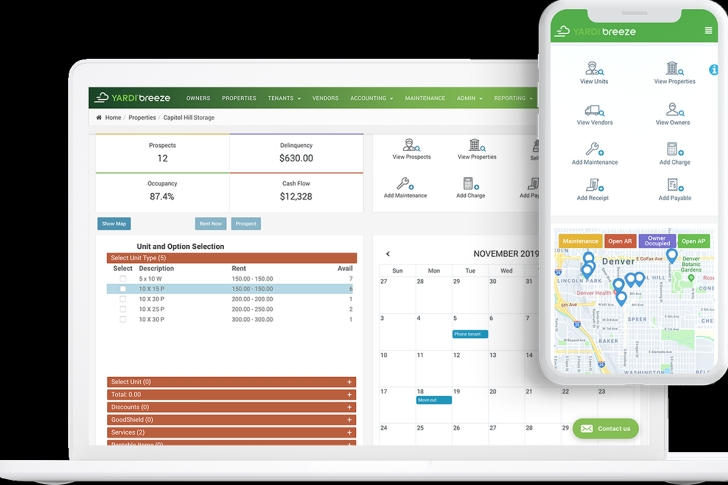Open hamburger menu on phone app

[708, 31]
